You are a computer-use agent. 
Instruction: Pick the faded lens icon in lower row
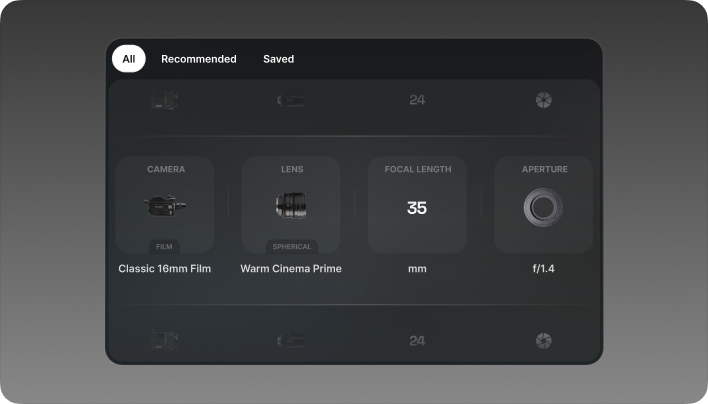pos(291,341)
